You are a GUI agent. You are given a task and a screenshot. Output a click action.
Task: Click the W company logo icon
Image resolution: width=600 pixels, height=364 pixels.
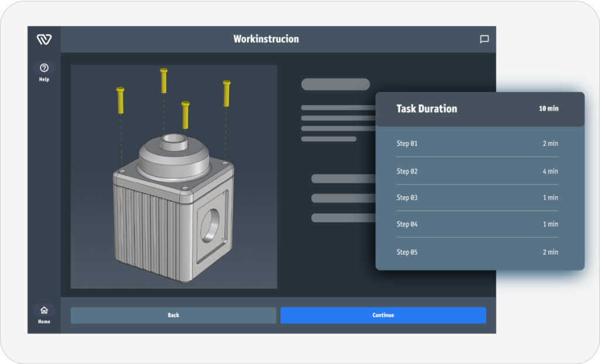click(43, 40)
